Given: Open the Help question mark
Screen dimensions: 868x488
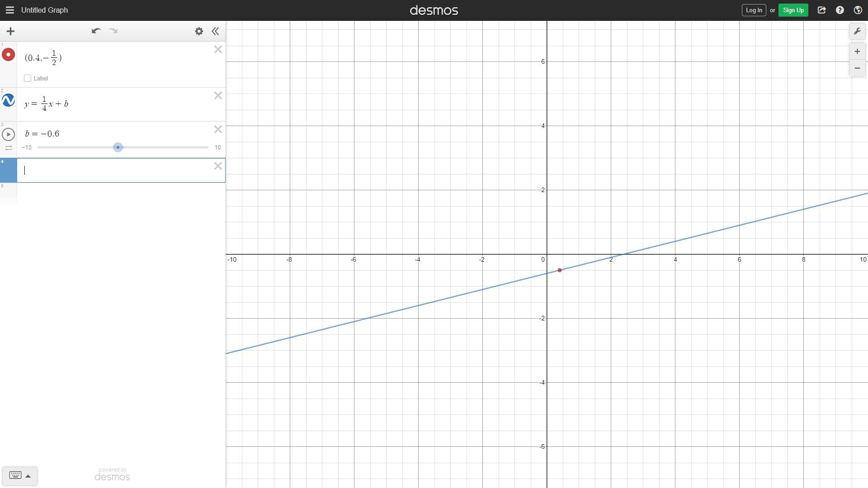Looking at the screenshot, I should [840, 10].
